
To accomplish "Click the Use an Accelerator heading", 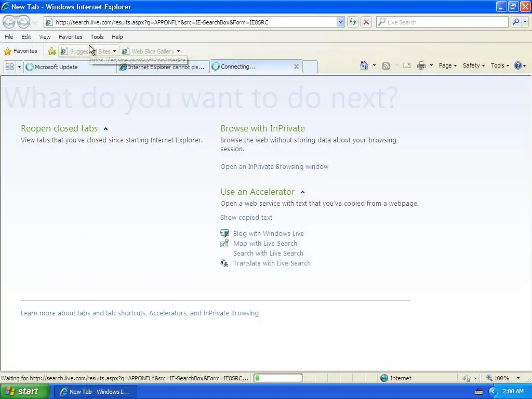I will pos(257,192).
